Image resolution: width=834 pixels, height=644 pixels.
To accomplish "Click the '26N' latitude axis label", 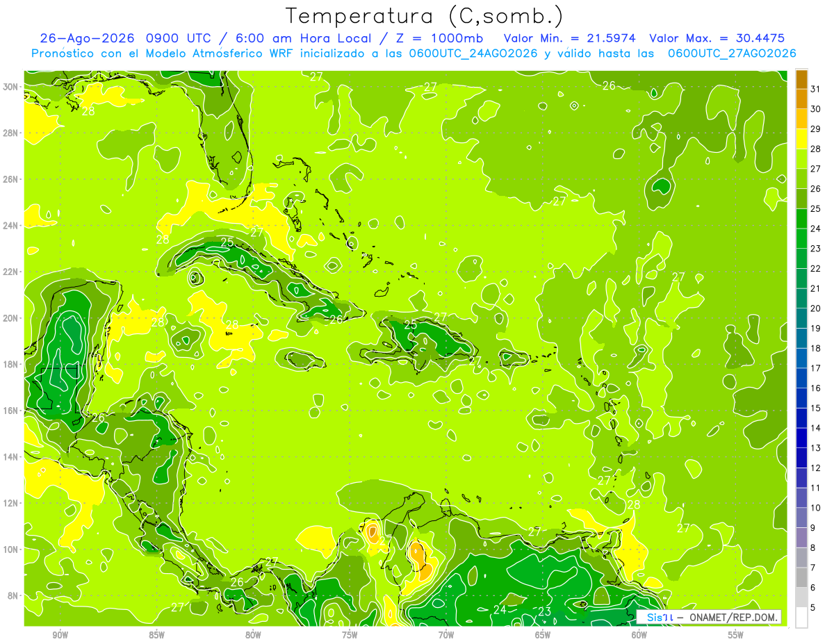I will coord(12,179).
